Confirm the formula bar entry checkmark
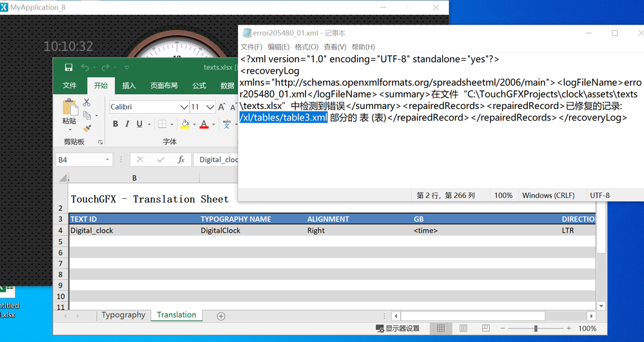Screen dimensions: 644x342 pyautogui.click(x=161, y=159)
